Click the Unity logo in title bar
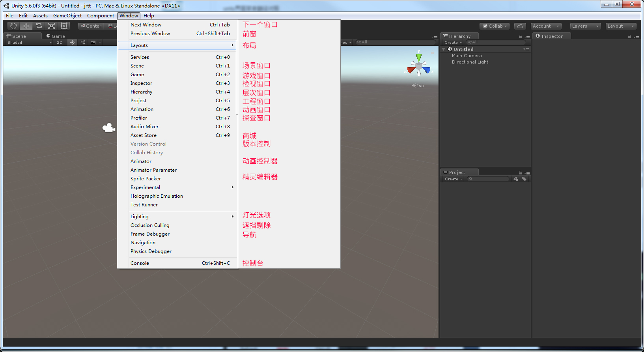The image size is (644, 352). pyautogui.click(x=6, y=6)
